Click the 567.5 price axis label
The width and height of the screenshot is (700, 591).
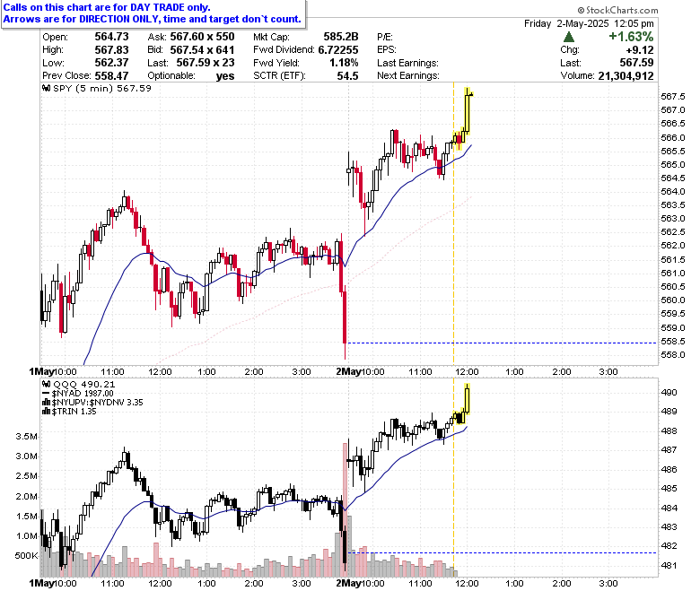pos(673,97)
